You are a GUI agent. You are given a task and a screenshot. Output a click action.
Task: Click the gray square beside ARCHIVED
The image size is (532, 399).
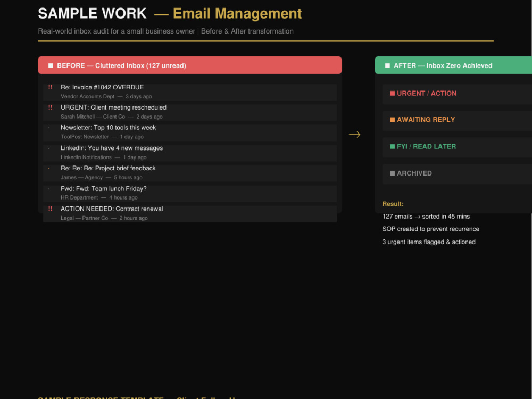click(x=392, y=173)
